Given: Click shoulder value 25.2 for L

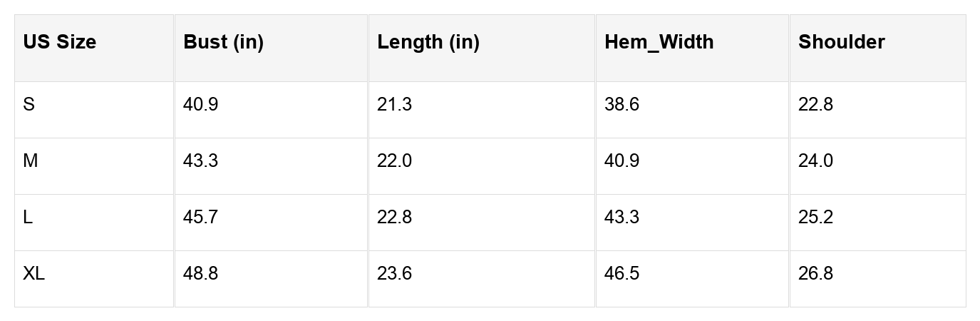Looking at the screenshot, I should [x=815, y=217].
